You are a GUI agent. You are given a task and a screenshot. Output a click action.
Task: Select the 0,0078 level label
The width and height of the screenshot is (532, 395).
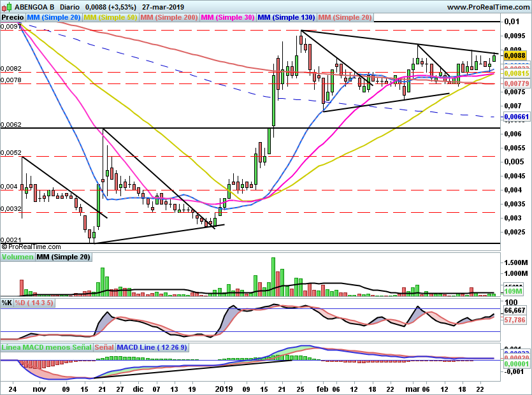click(11, 80)
